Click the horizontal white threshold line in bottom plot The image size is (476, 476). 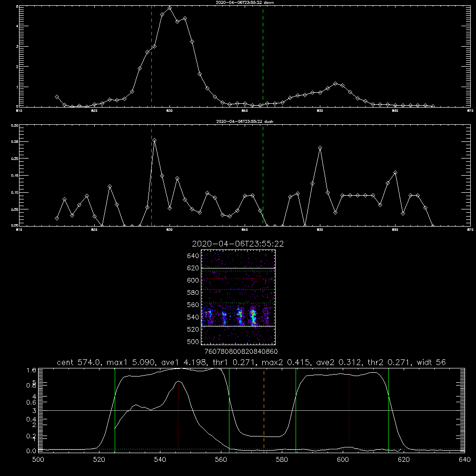tap(251, 410)
